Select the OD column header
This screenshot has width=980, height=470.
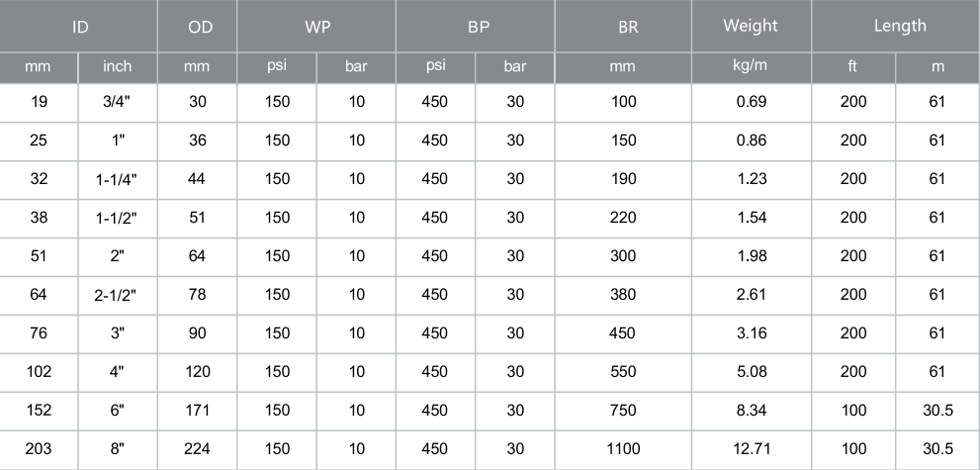198,26
